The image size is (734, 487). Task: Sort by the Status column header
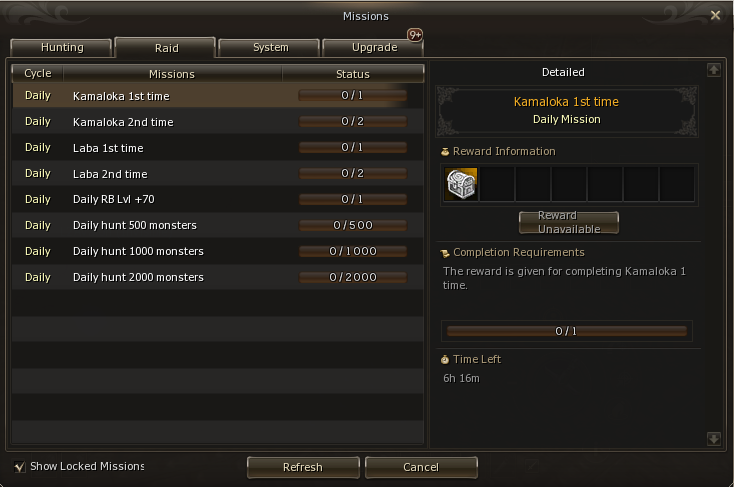coord(353,74)
